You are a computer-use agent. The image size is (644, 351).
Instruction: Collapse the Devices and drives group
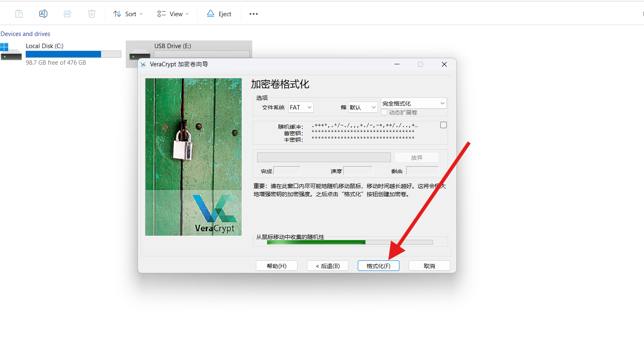25,34
